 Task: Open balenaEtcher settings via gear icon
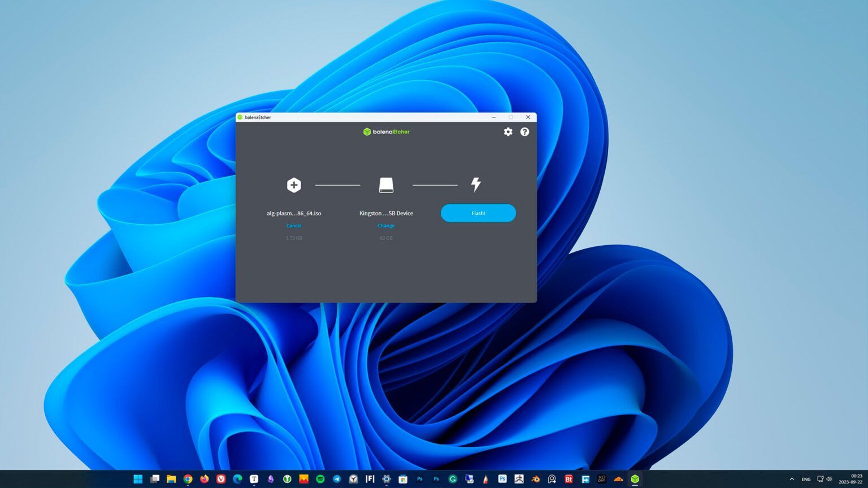[507, 132]
